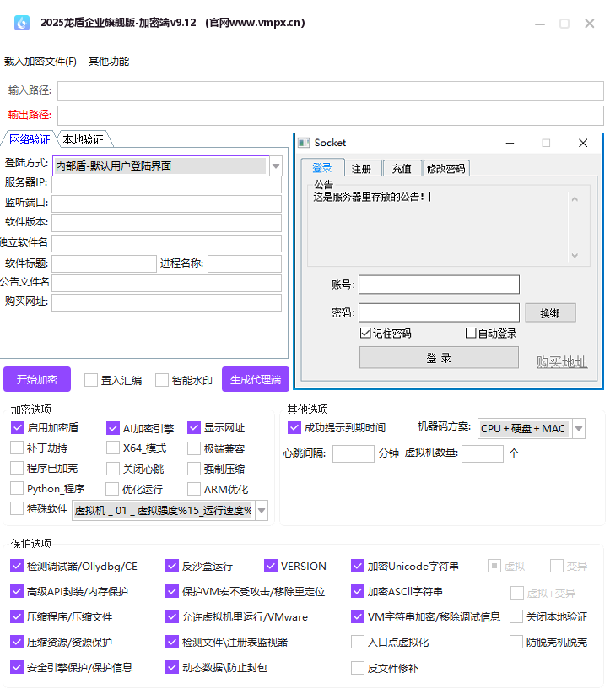Check the 关闭心跳 checkbox
610x700 pixels.
tap(113, 469)
